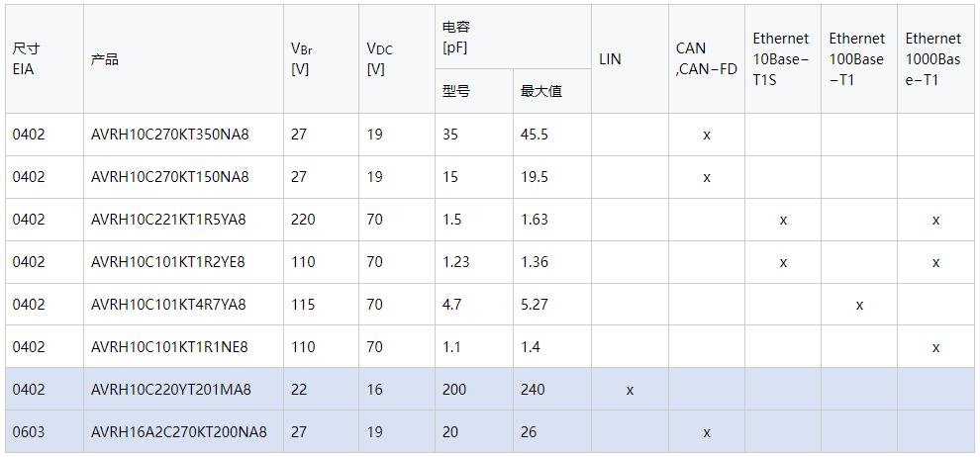Click the 尺寸 EIA column header
Viewport: 980px width, 457px height.
pos(27,59)
